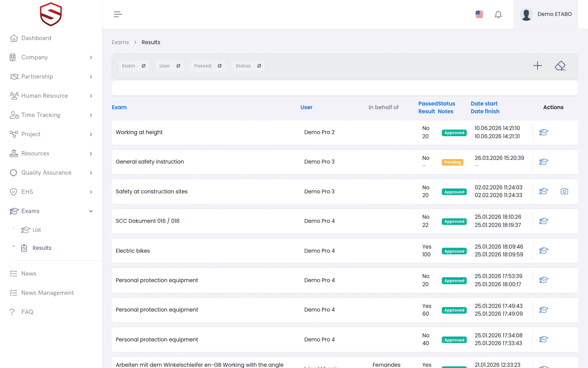Open the language flag selector
588x368 pixels.
(x=479, y=14)
